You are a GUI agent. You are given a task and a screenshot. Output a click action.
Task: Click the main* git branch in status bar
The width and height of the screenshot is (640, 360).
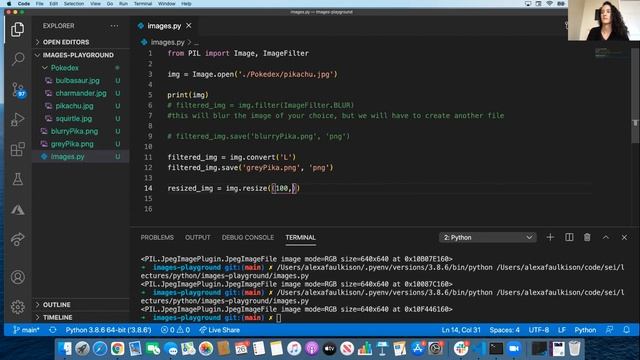pyautogui.click(x=26, y=330)
